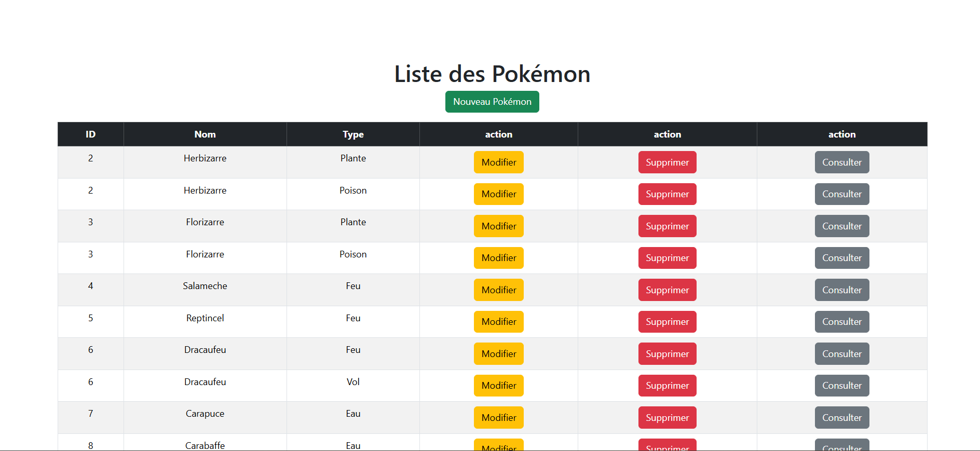The height and width of the screenshot is (451, 980).
Task: Open Consulter for Dracaufeu Vol
Action: tap(841, 386)
